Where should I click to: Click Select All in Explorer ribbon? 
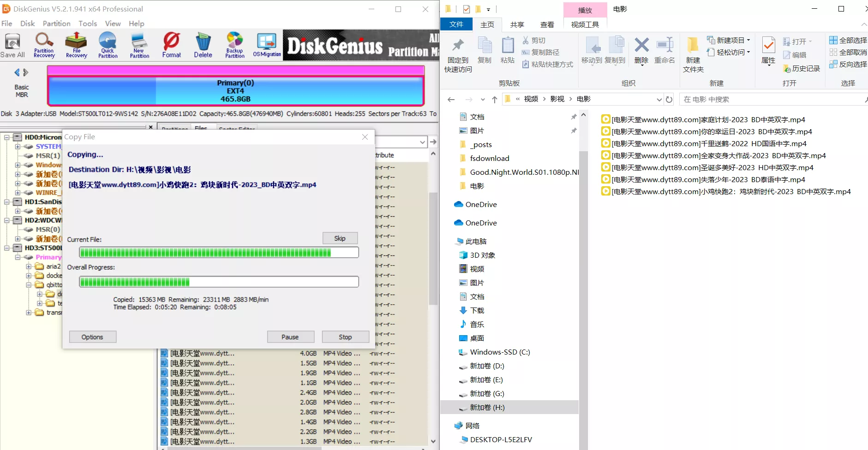pyautogui.click(x=848, y=40)
